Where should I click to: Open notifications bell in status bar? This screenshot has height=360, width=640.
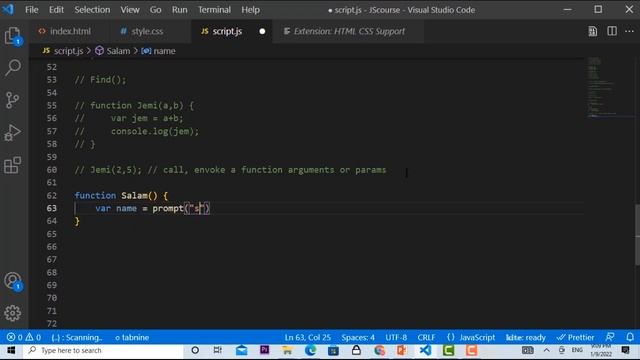(630, 337)
